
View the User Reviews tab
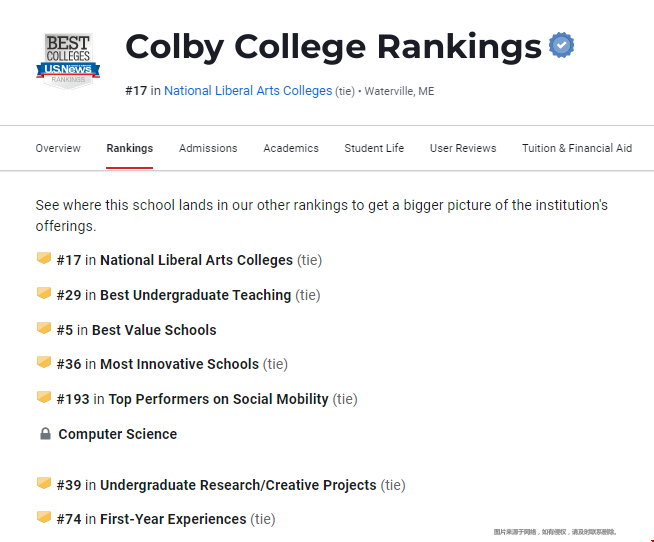[x=463, y=148]
